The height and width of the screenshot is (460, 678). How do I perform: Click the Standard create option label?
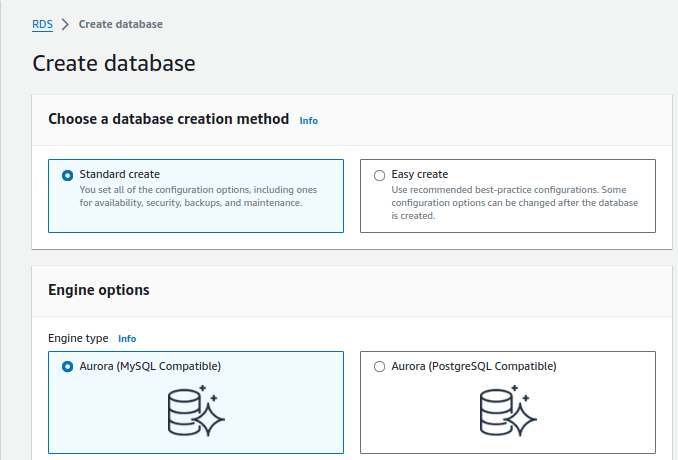tap(119, 174)
